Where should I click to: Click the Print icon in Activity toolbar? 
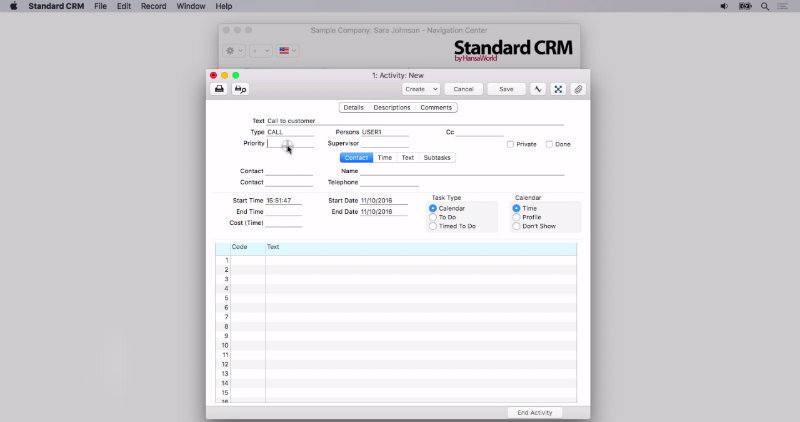click(x=219, y=89)
